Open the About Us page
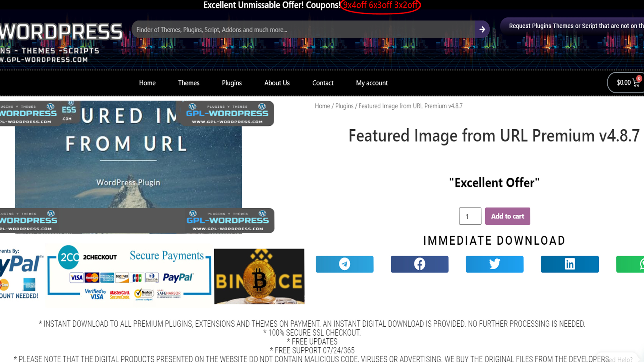This screenshot has width=644, height=362. click(277, 83)
